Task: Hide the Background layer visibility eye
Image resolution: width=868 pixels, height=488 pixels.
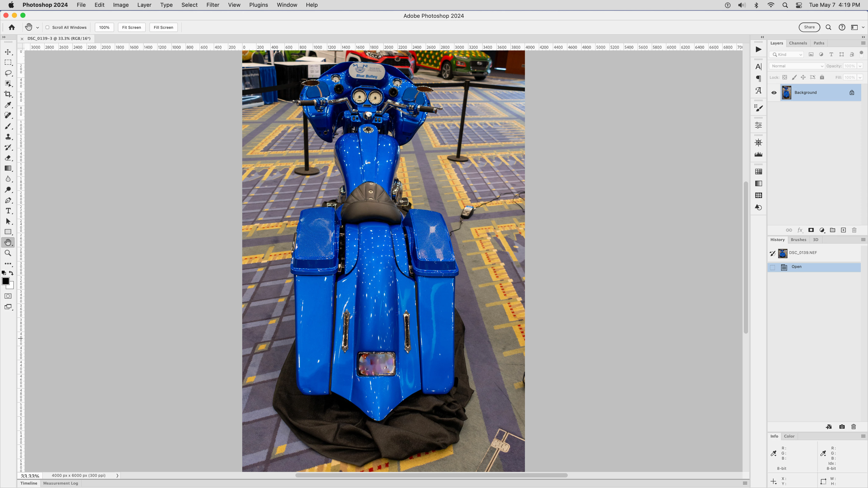Action: pos(774,93)
